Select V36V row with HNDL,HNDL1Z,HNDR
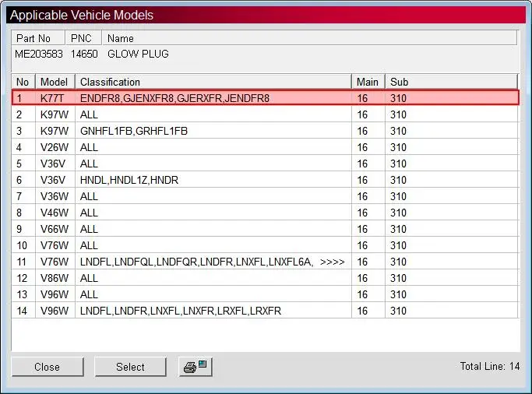 (266, 180)
